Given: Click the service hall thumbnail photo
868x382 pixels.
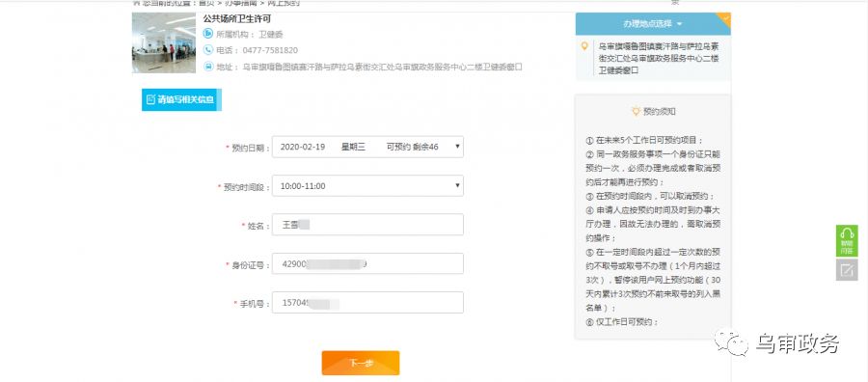Looking at the screenshot, I should [x=164, y=42].
